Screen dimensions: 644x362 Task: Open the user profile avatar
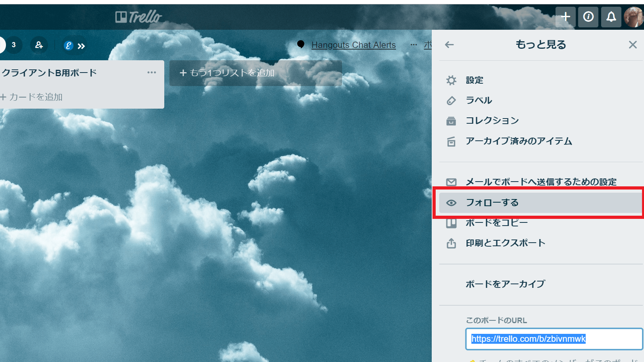click(633, 17)
